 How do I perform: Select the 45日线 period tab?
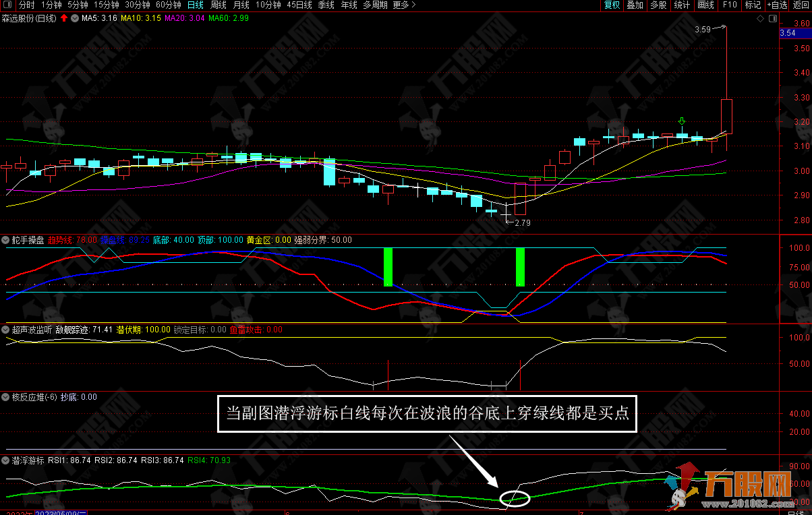pyautogui.click(x=299, y=5)
